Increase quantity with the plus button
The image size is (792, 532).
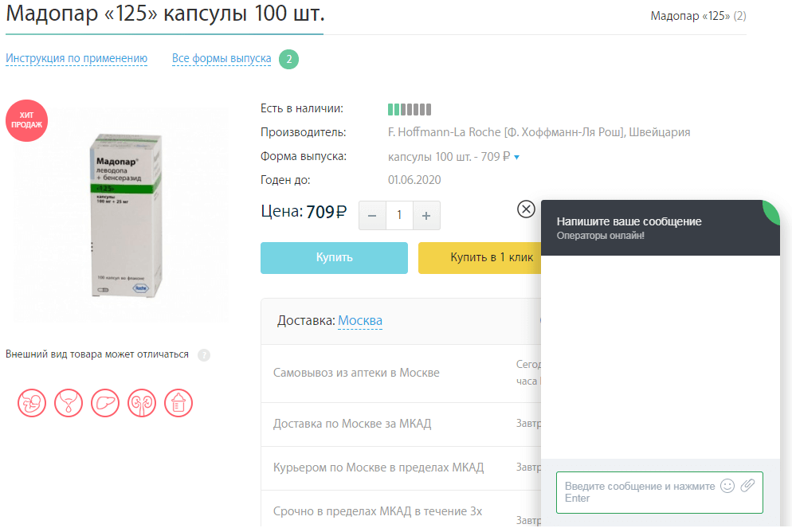pyautogui.click(x=426, y=216)
